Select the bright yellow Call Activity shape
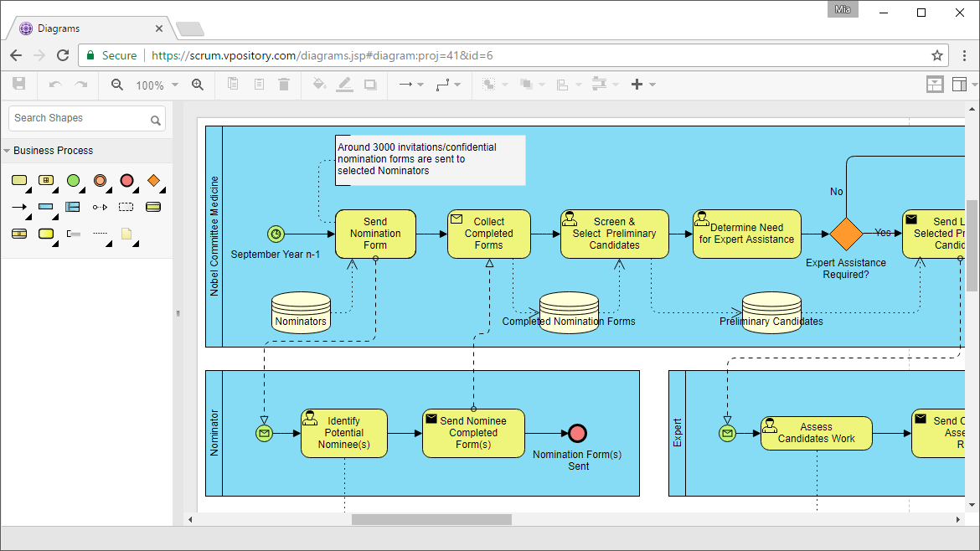 (x=46, y=234)
